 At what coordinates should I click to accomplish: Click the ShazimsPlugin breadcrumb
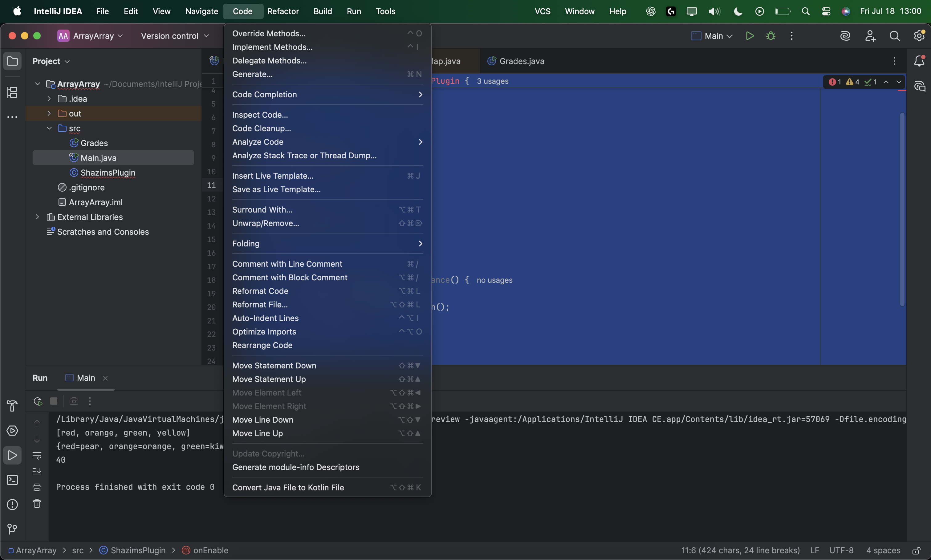pos(132,550)
